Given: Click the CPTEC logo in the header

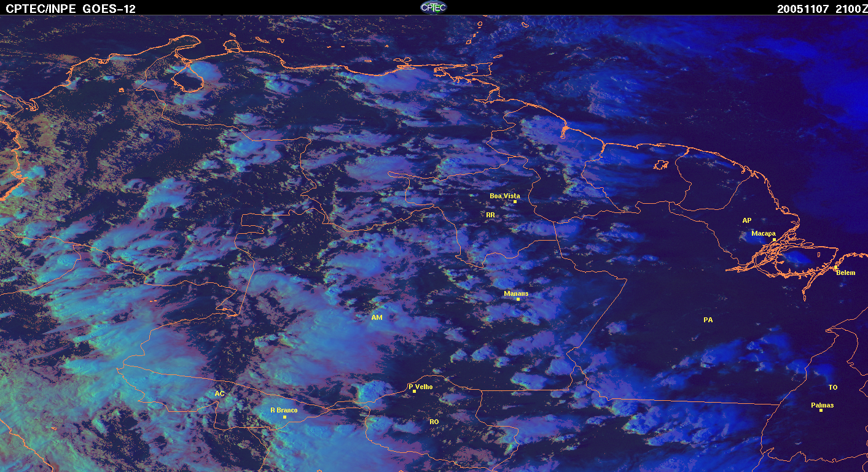Looking at the screenshot, I should [x=433, y=7].
